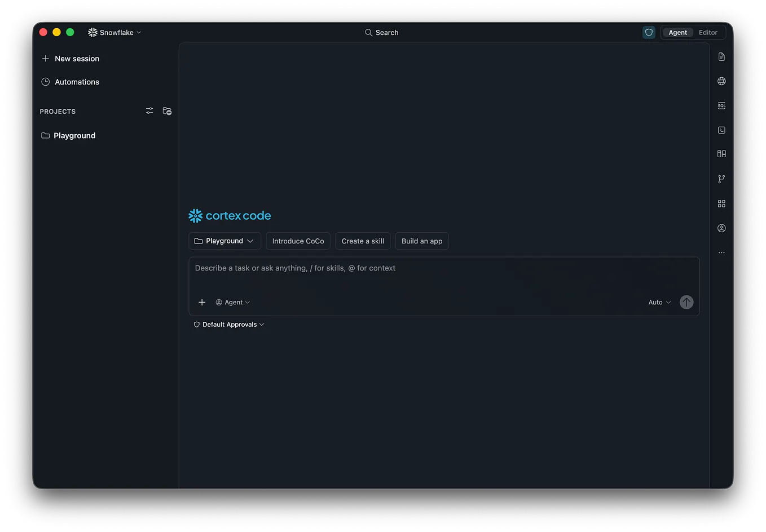Click the shield icon in the title bar
The height and width of the screenshot is (532, 766).
pos(649,33)
